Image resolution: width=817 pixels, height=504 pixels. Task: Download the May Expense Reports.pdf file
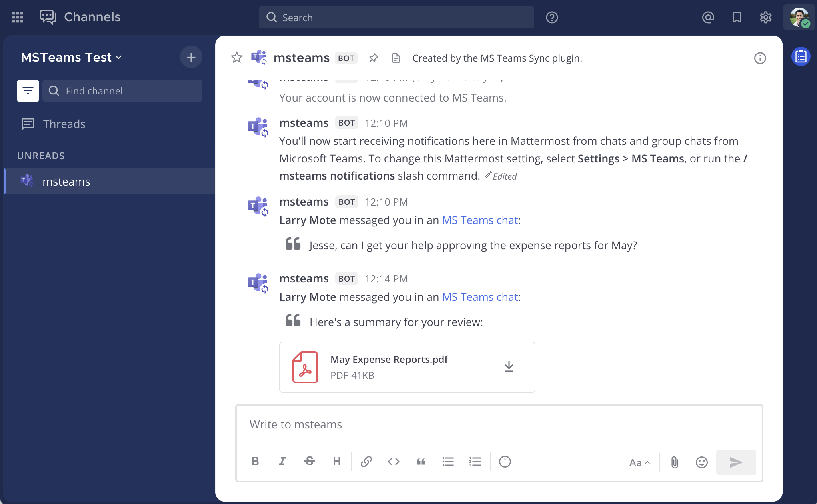(508, 366)
